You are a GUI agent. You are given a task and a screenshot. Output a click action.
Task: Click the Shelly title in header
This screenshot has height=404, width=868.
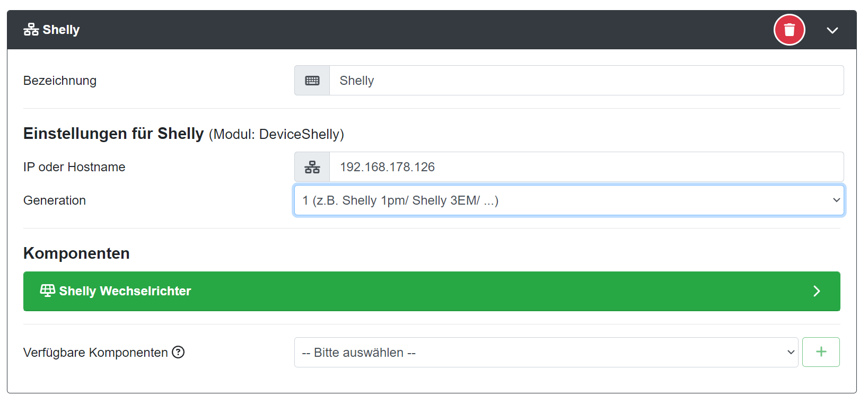click(61, 30)
